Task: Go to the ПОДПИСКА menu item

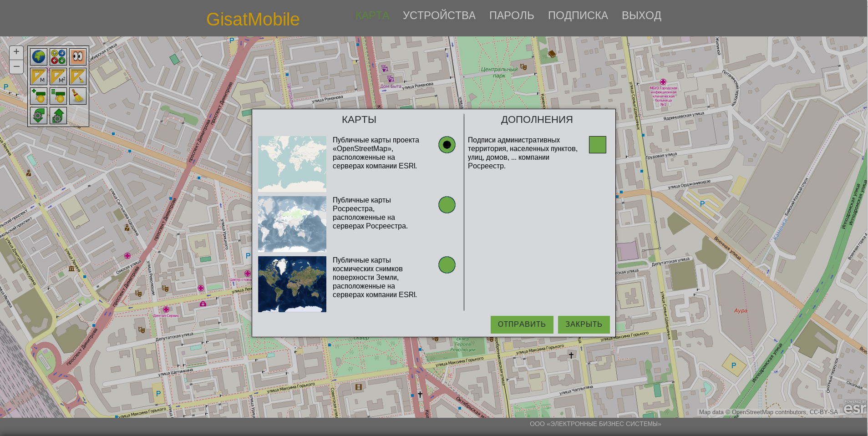Action: click(x=578, y=15)
